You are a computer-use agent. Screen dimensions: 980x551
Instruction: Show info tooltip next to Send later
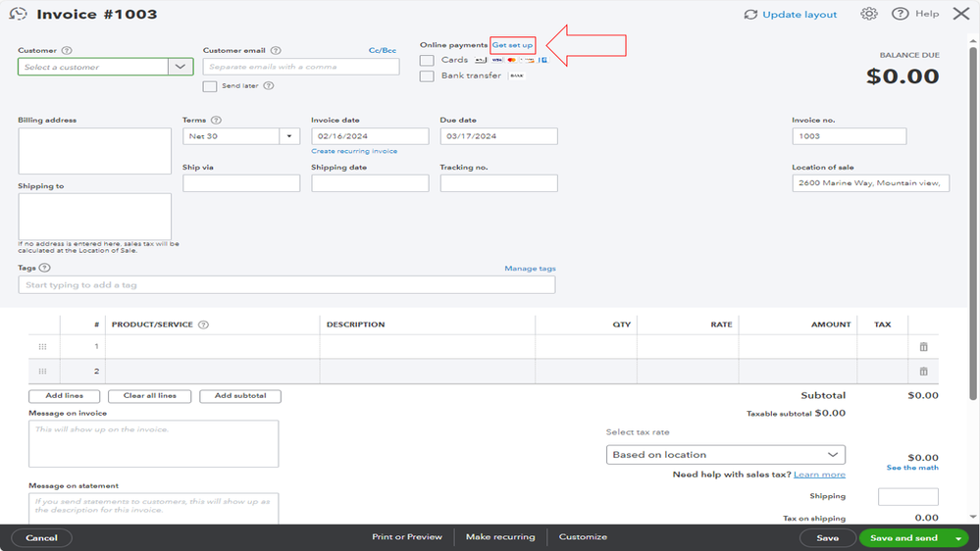pyautogui.click(x=269, y=85)
